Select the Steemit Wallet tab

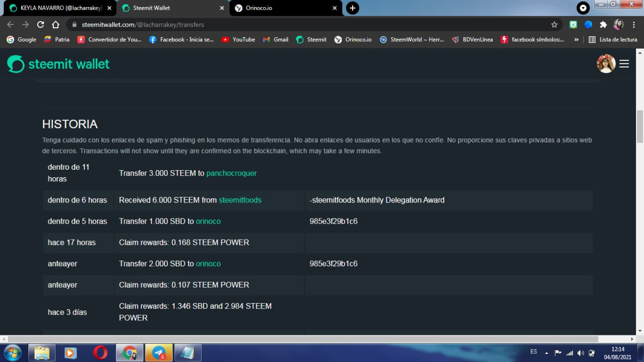point(173,8)
